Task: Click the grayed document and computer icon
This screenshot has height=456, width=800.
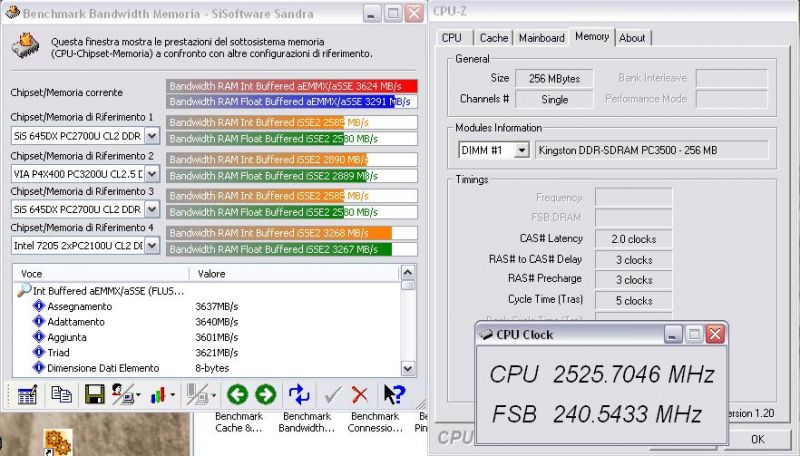Action: [x=197, y=394]
